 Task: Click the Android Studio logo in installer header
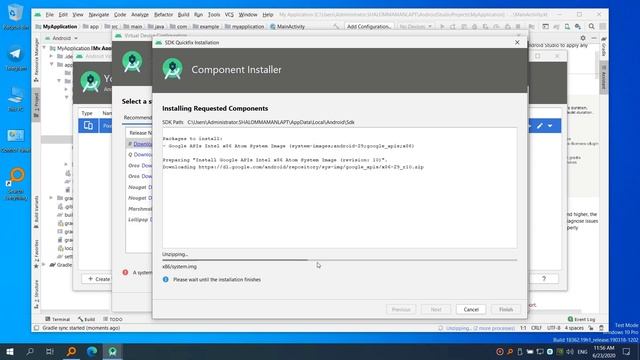172,69
